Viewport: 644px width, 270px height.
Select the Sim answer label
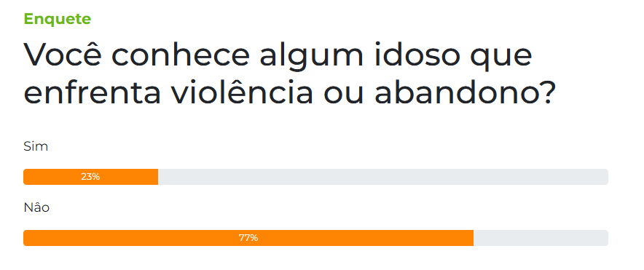click(36, 146)
